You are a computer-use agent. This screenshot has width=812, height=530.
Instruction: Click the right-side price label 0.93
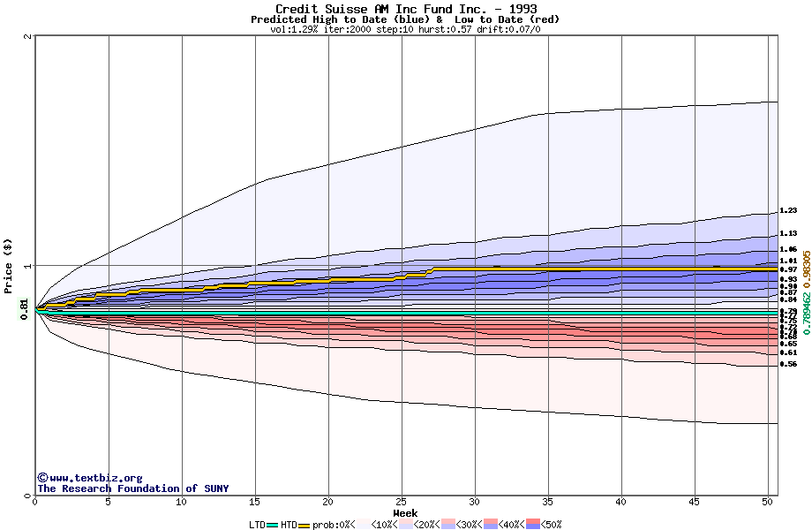pos(788,279)
